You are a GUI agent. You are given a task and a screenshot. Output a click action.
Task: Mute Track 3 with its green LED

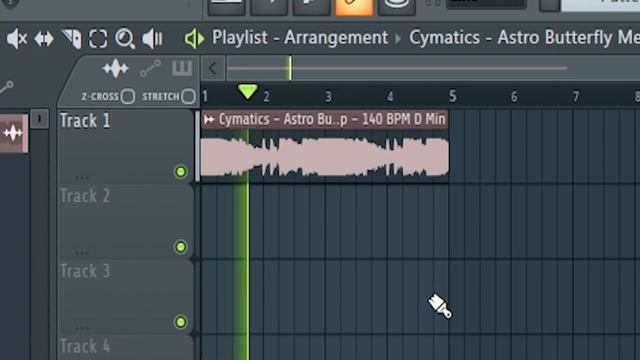180,322
